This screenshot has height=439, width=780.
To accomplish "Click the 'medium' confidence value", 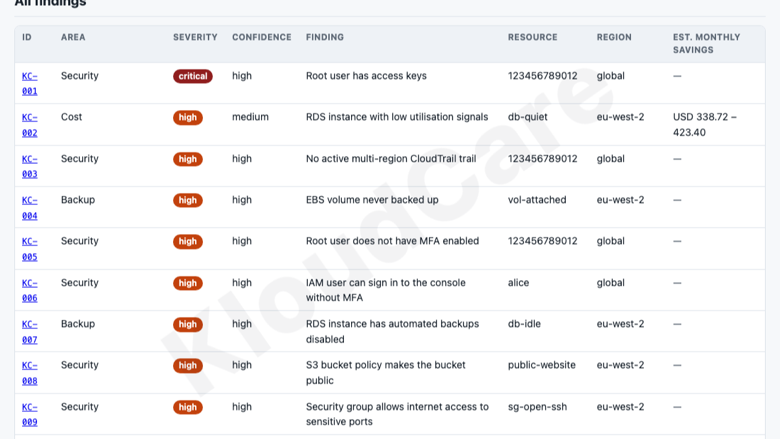I will coord(250,117).
